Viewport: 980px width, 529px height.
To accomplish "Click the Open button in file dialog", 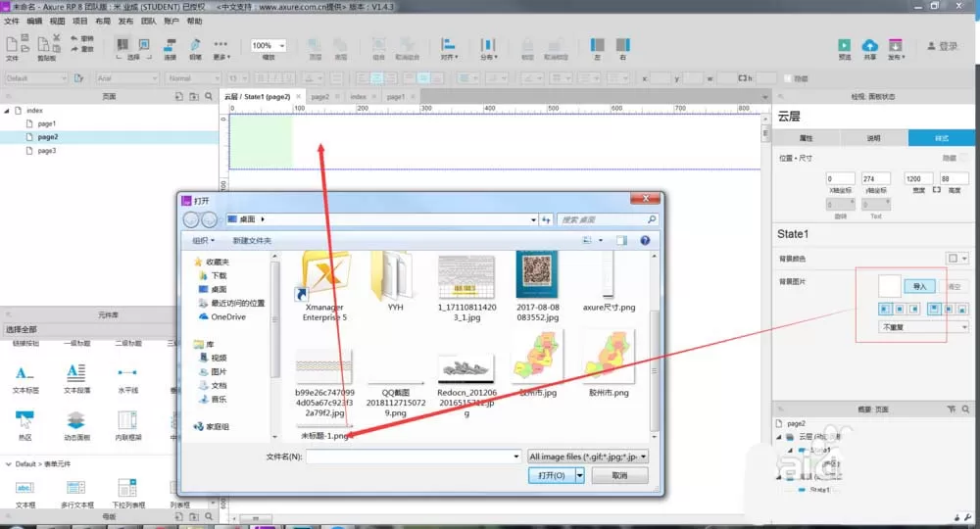I will [551, 475].
